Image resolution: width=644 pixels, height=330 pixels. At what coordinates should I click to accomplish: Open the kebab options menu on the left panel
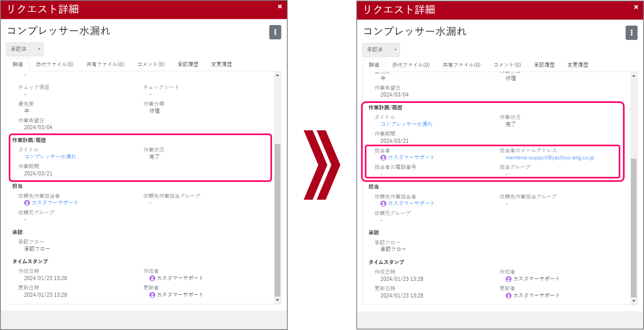click(x=275, y=32)
